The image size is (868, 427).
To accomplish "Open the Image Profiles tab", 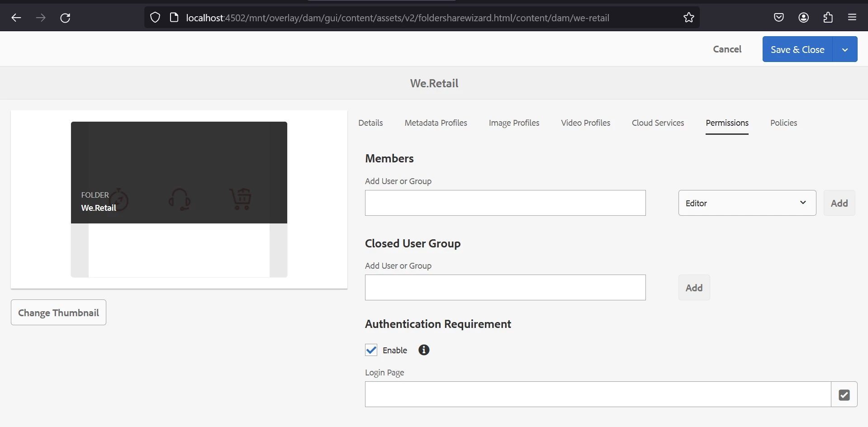I will point(514,123).
